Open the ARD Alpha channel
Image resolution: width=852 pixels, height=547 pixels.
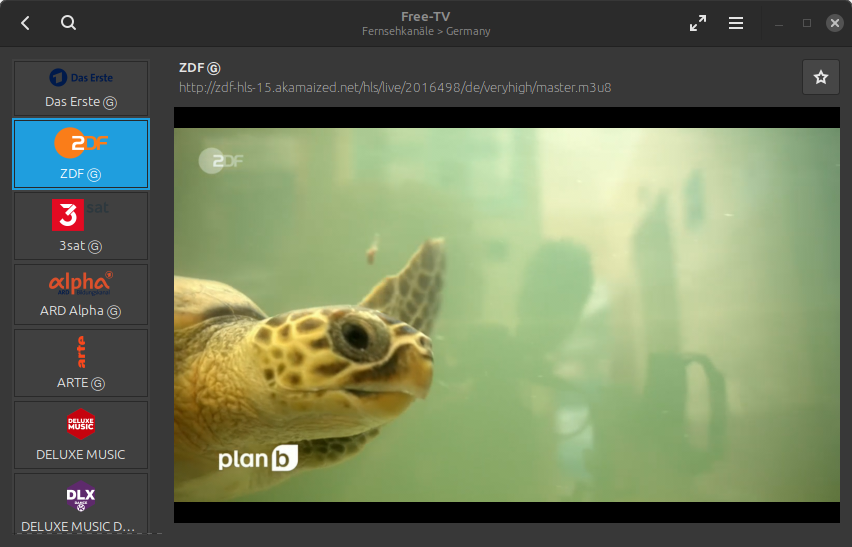(81, 294)
